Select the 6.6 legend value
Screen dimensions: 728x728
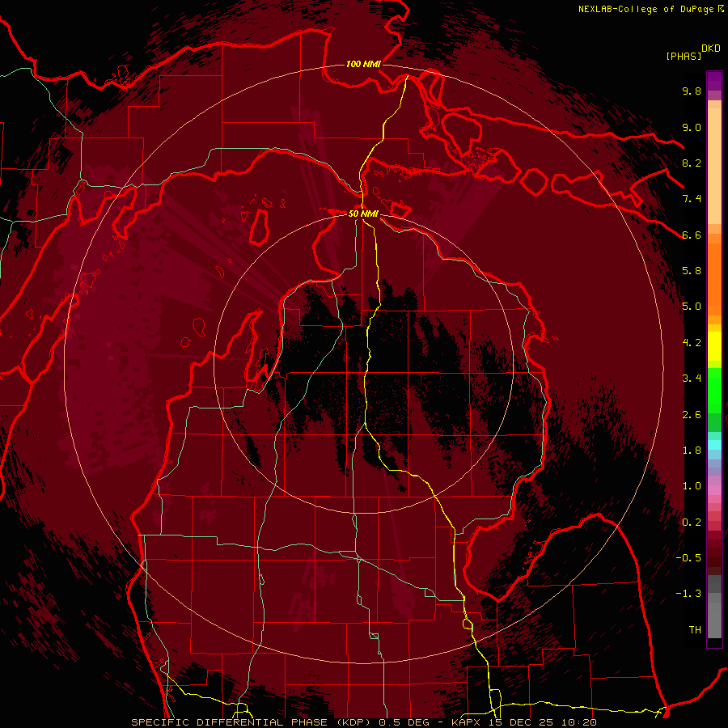click(x=692, y=235)
